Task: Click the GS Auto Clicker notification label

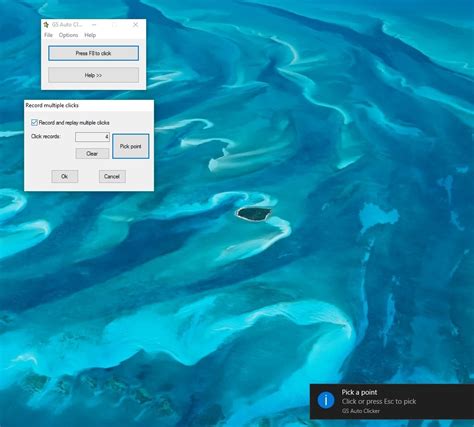Action: point(361,411)
